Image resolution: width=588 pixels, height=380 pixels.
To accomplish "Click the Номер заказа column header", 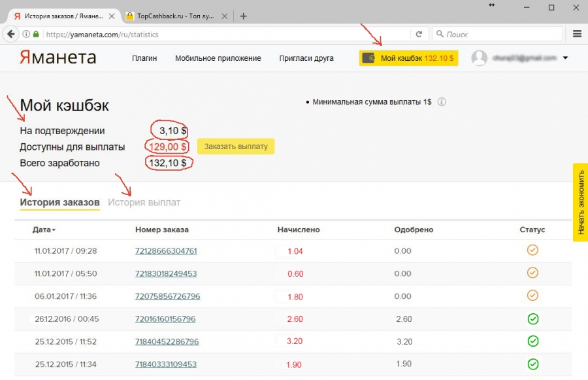I will [162, 230].
